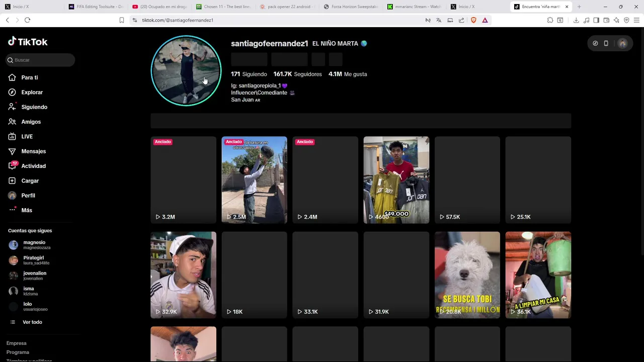Click the share icon in address bar
Screen dimensions: 644x362
(x=461, y=20)
